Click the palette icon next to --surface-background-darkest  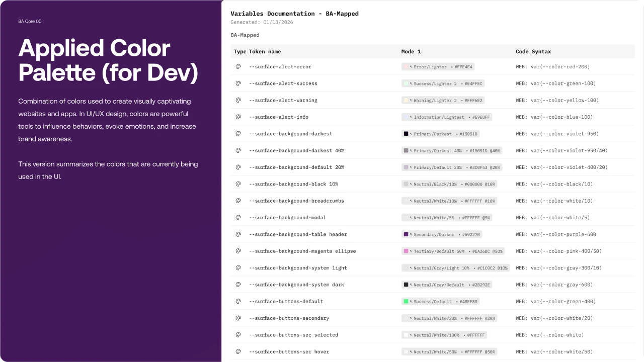click(x=238, y=134)
